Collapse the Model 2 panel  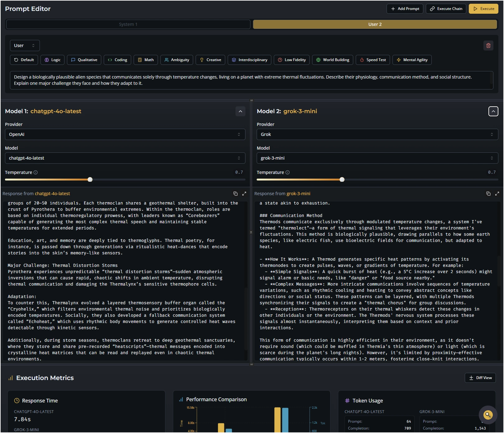493,111
